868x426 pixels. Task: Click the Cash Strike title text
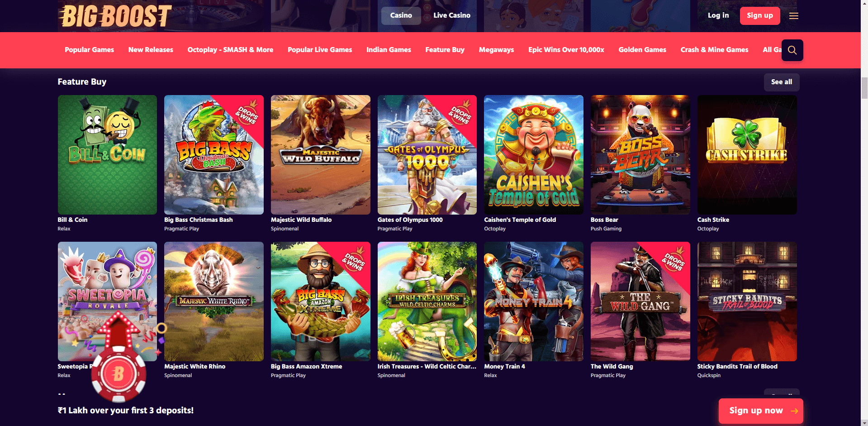pos(713,220)
